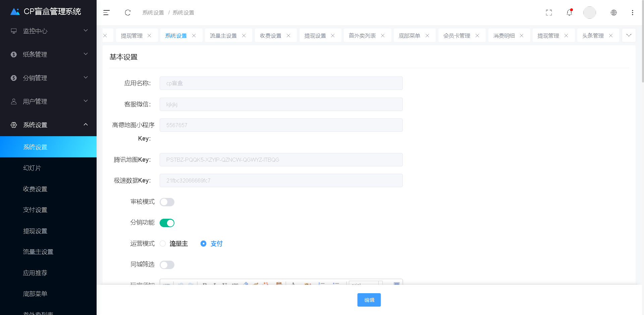The image size is (644, 315).
Task: Close the 会员卡管理 tab
Action: pyautogui.click(x=477, y=36)
